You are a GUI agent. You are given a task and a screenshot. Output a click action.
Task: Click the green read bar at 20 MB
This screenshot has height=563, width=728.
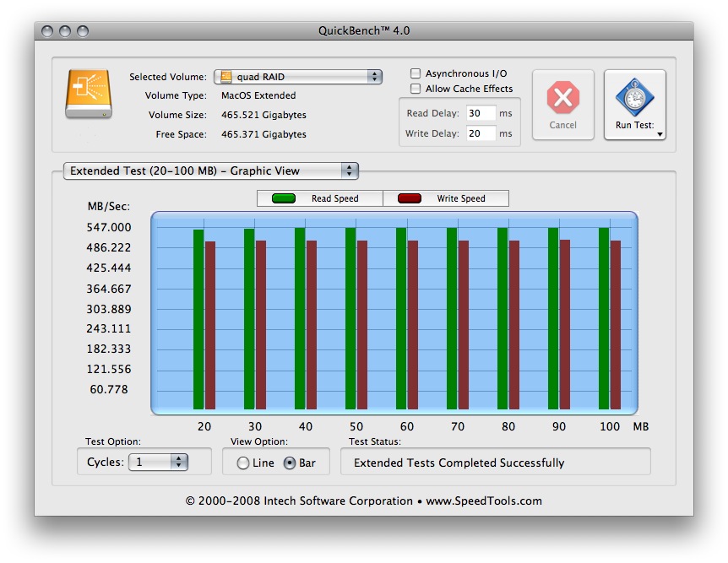coord(198,319)
